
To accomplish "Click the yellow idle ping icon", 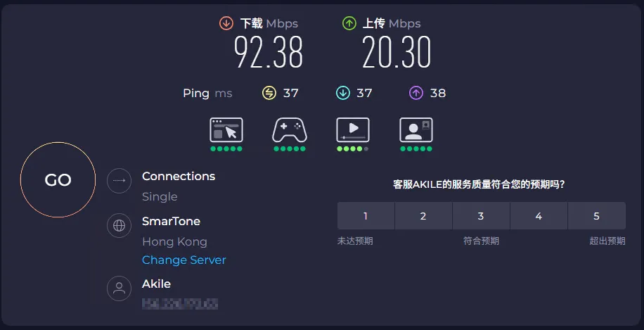I will (269, 93).
